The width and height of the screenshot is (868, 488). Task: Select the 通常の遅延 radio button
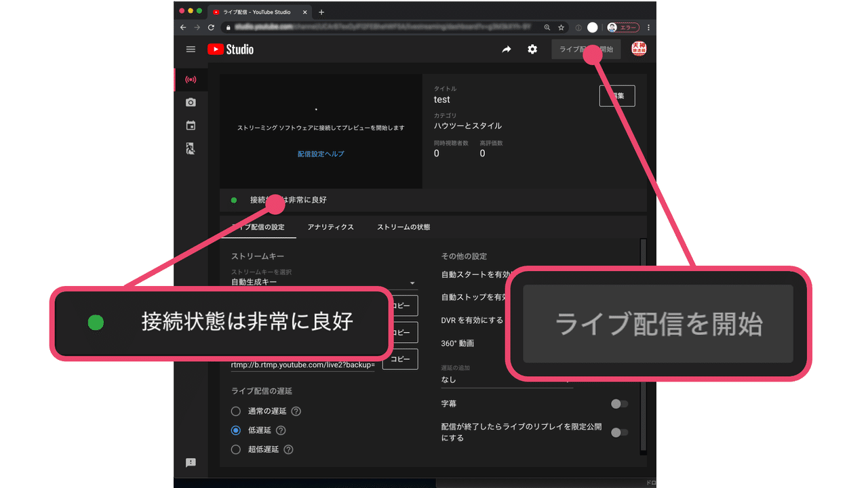click(x=235, y=411)
